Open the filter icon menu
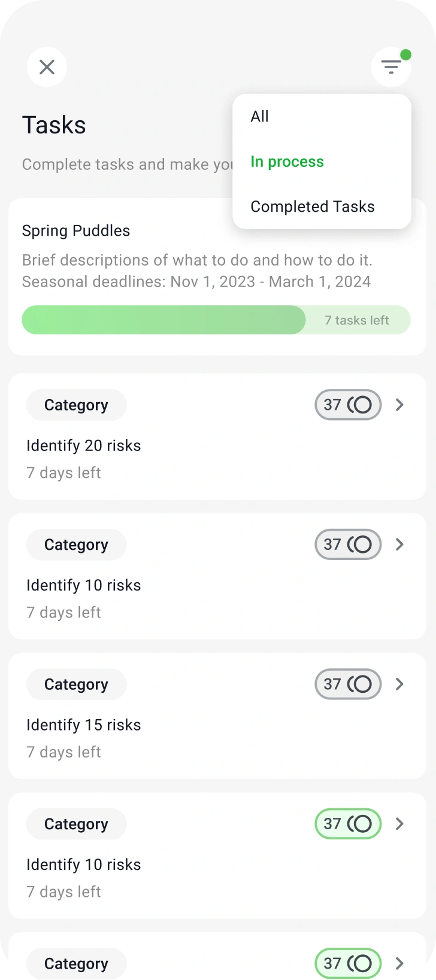Screen dimensions: 436x980 [391, 67]
